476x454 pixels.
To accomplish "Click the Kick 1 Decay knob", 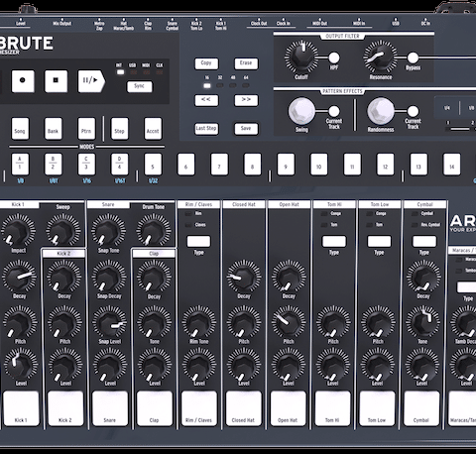I will pyautogui.click(x=19, y=276).
